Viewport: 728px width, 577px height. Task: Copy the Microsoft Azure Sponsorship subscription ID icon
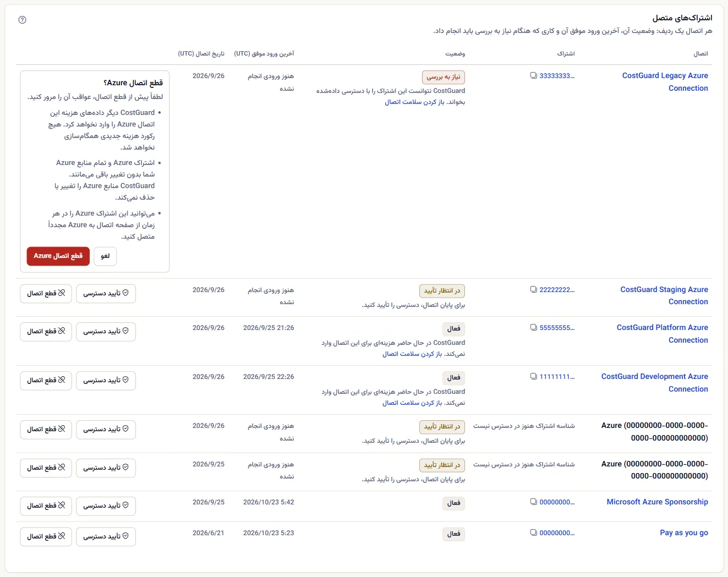pos(533,502)
